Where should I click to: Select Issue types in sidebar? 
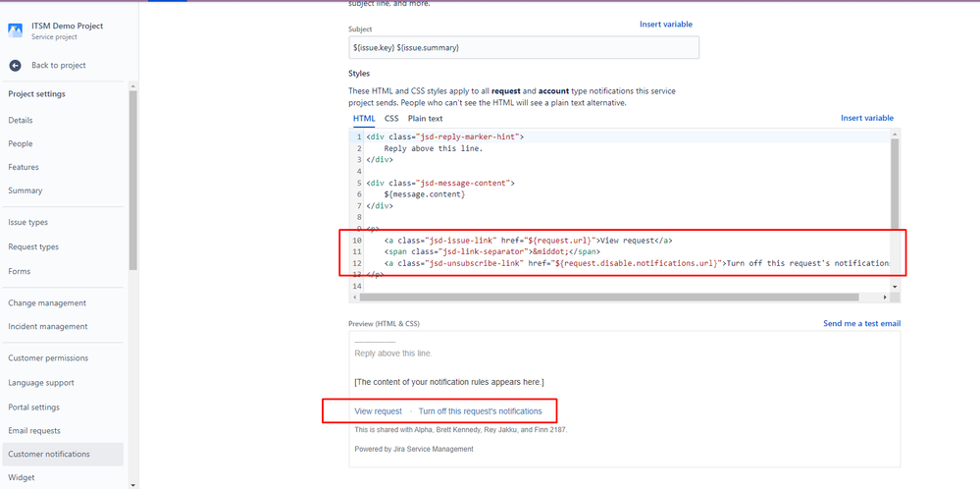(x=28, y=222)
